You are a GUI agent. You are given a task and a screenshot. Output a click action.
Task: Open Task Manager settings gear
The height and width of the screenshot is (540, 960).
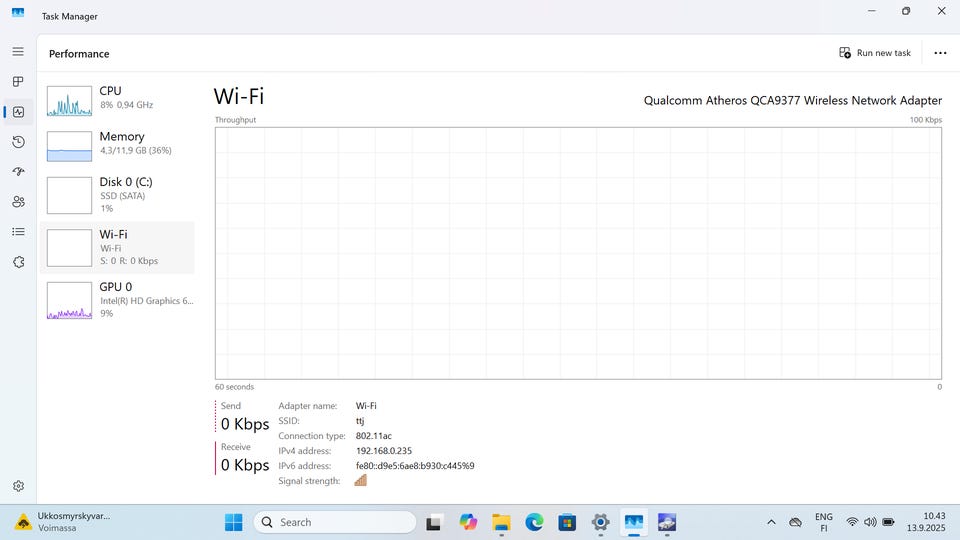[18, 486]
